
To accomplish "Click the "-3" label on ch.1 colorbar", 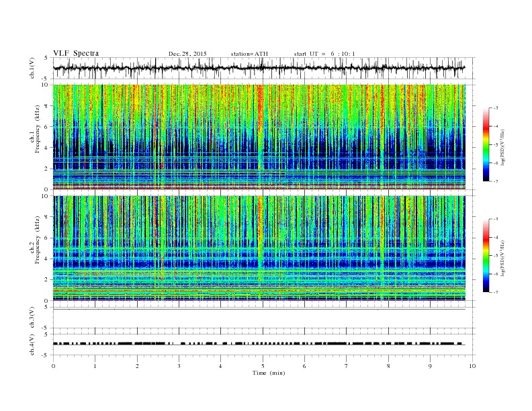I will pyautogui.click(x=496, y=108).
